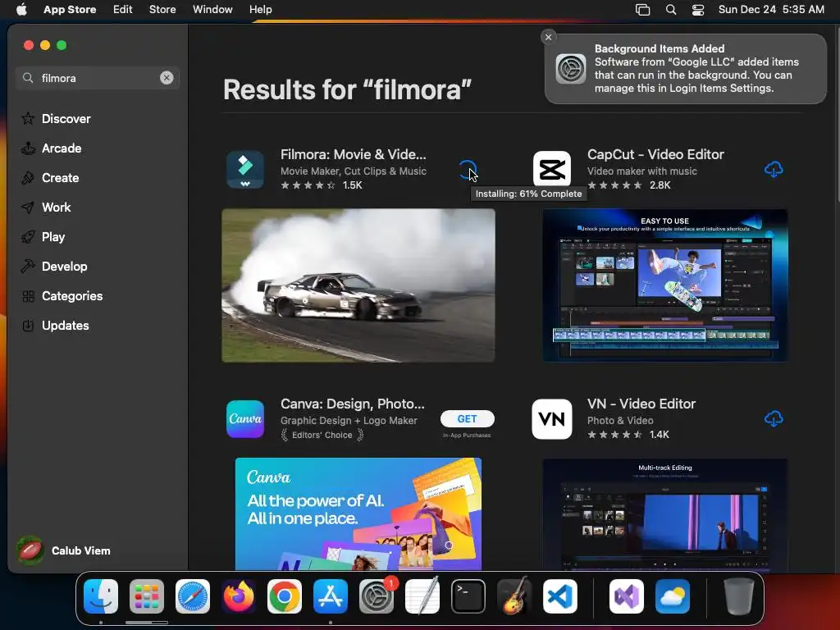
Task: Open Filmora drifting car preview image
Action: (358, 285)
